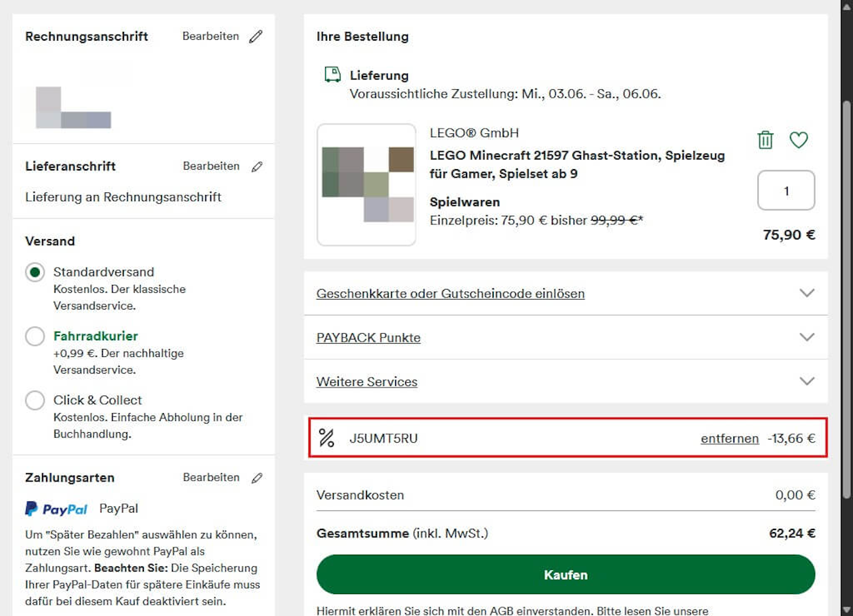Open the LEGO Ghast-Station product thumbnail
Viewport: 853px width, 616px height.
(367, 184)
